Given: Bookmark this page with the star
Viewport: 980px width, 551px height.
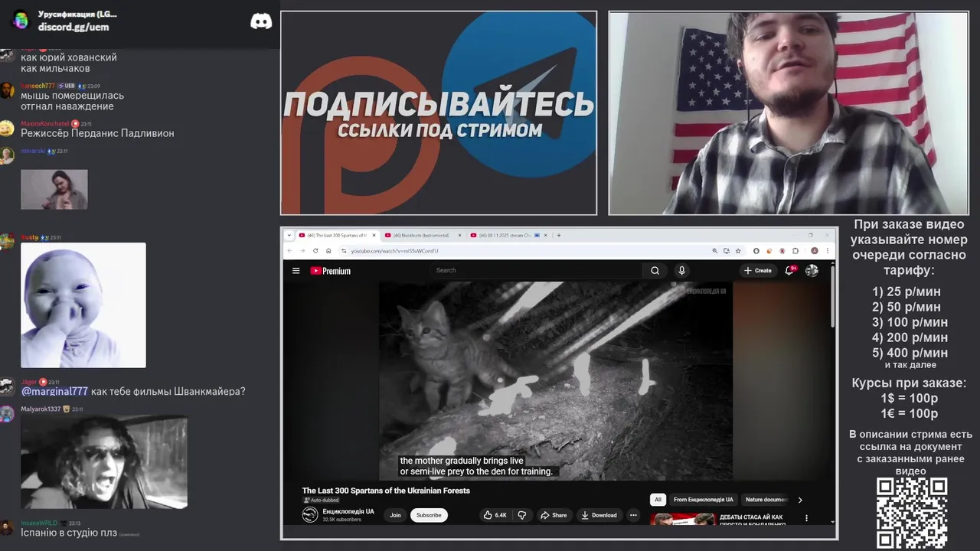Looking at the screenshot, I should coord(738,250).
